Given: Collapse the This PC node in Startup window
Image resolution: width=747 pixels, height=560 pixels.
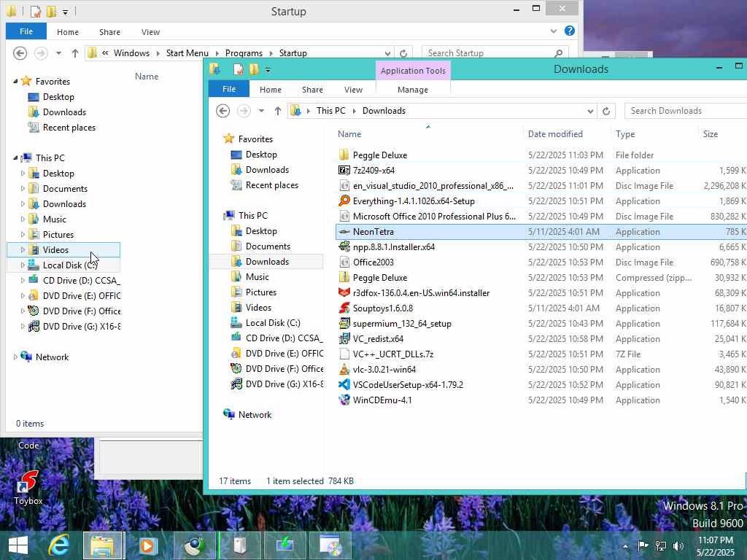Looking at the screenshot, I should pyautogui.click(x=15, y=157).
